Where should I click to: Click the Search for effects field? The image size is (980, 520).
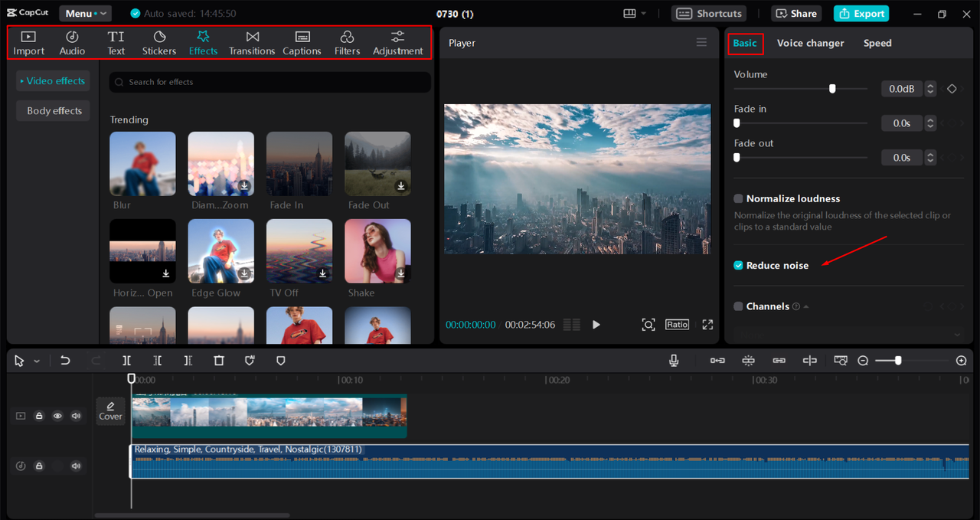pos(269,82)
